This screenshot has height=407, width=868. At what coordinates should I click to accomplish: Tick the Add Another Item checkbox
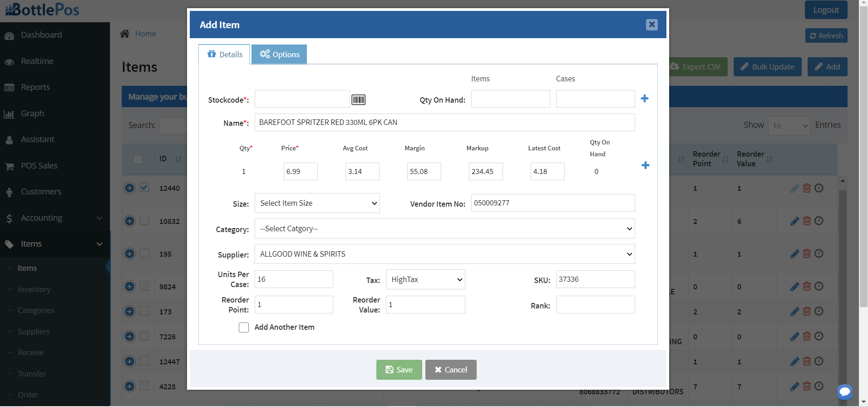(x=244, y=328)
